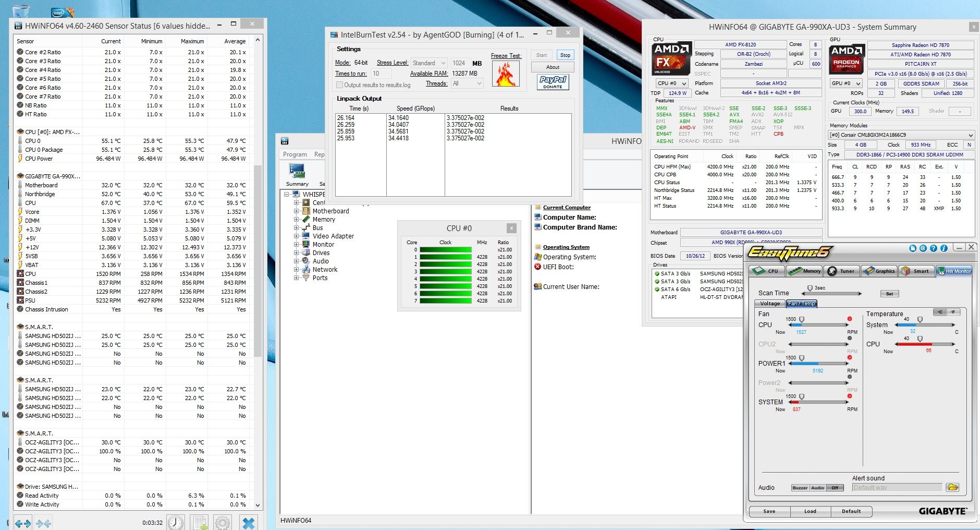The height and width of the screenshot is (530, 980).
Task: Click the sensor list vertical scrollbar thumb
Action: [258, 261]
